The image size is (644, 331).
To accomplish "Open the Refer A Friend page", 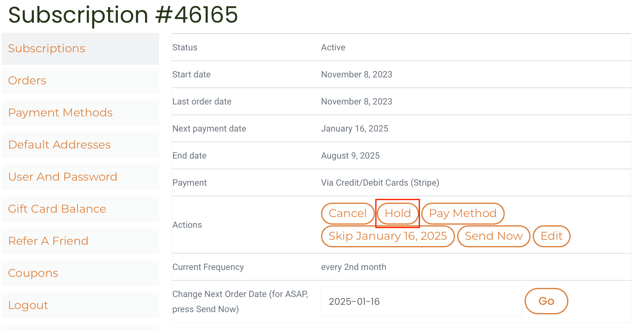I will [x=48, y=241].
